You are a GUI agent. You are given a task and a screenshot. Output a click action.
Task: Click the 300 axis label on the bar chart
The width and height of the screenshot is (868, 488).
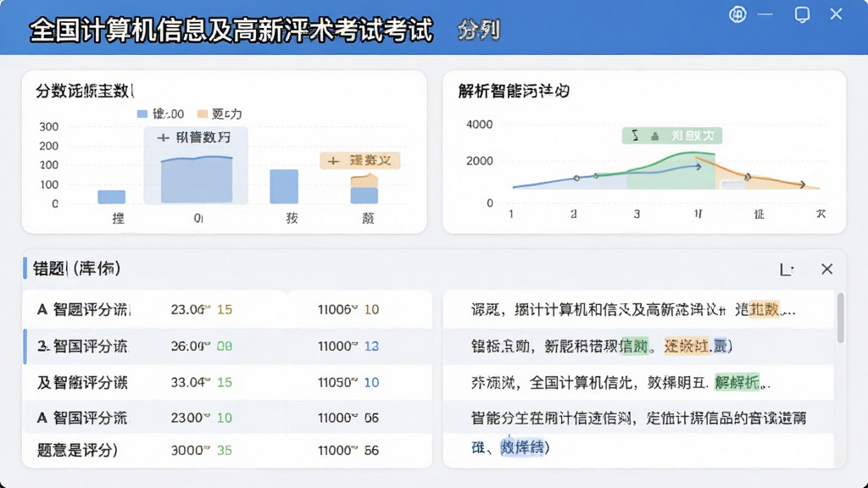pyautogui.click(x=48, y=127)
